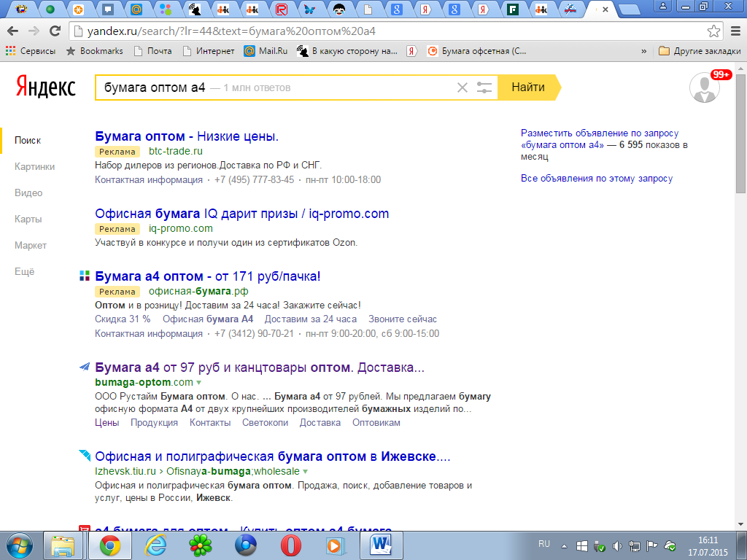
Task: Click the 'Скидка 31 %' sitelink
Action: 123,319
